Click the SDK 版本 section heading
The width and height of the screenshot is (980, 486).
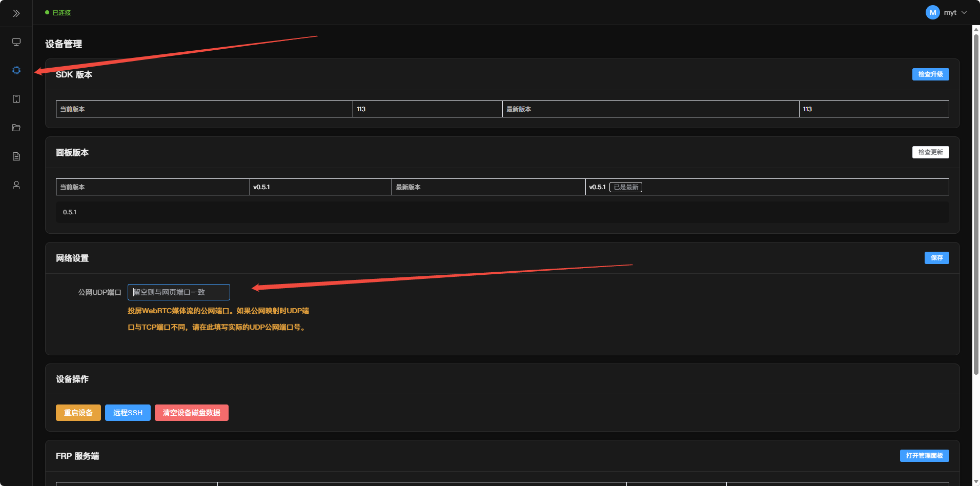74,74
